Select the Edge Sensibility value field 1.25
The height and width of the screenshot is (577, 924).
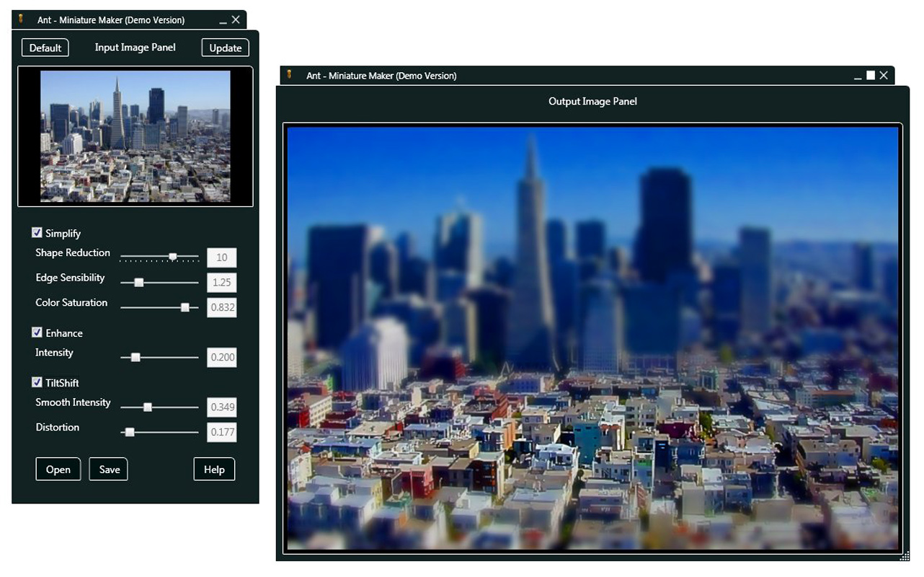pos(222,283)
